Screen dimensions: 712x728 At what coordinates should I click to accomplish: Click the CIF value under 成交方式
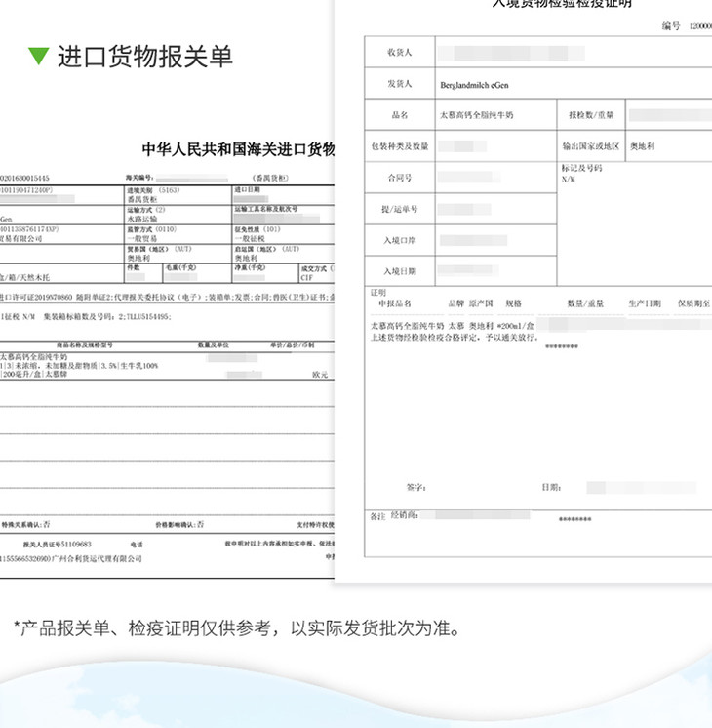[x=307, y=278]
